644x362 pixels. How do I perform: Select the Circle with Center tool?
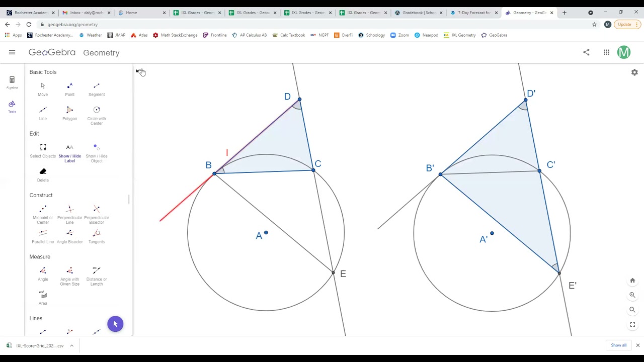(x=97, y=116)
